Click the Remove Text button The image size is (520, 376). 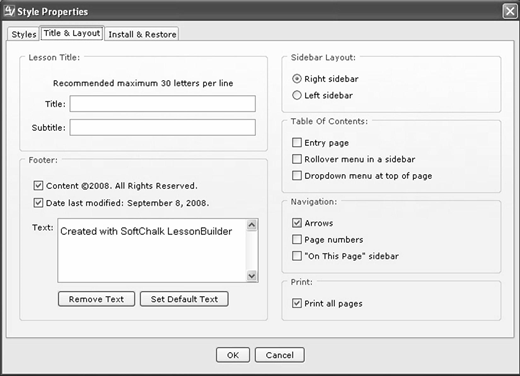click(96, 299)
